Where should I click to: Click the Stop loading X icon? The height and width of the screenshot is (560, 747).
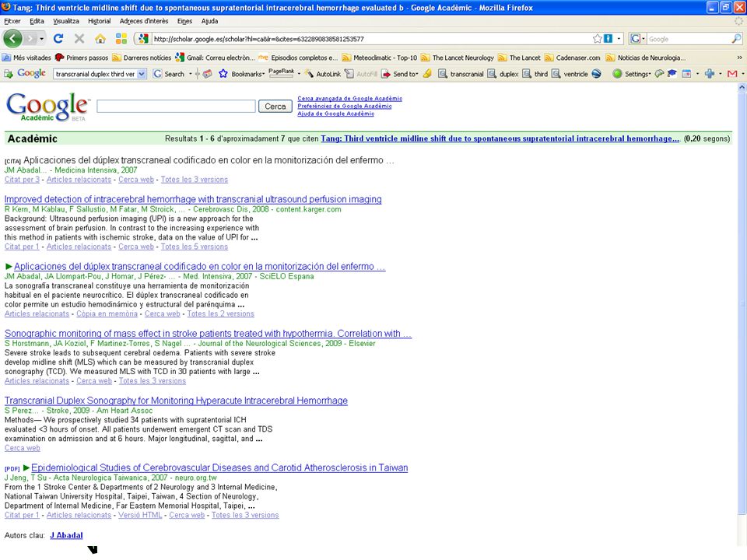coord(79,39)
